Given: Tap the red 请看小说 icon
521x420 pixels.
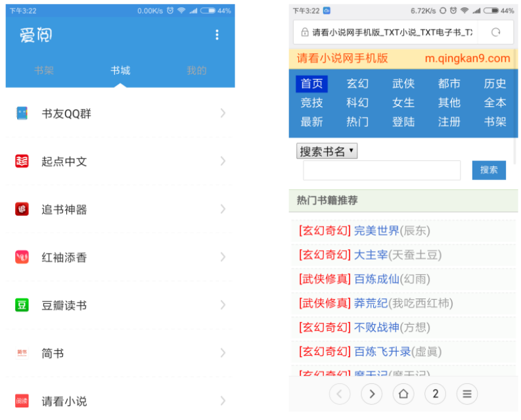Looking at the screenshot, I should [x=22, y=401].
